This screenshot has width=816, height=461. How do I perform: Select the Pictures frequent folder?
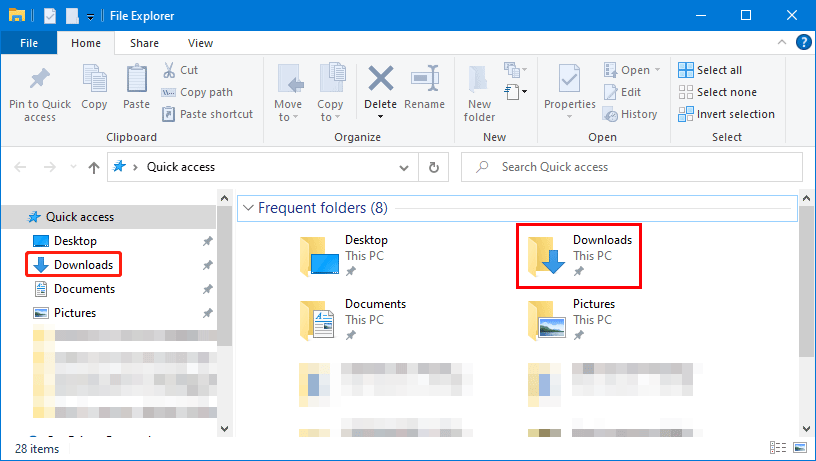coord(571,319)
